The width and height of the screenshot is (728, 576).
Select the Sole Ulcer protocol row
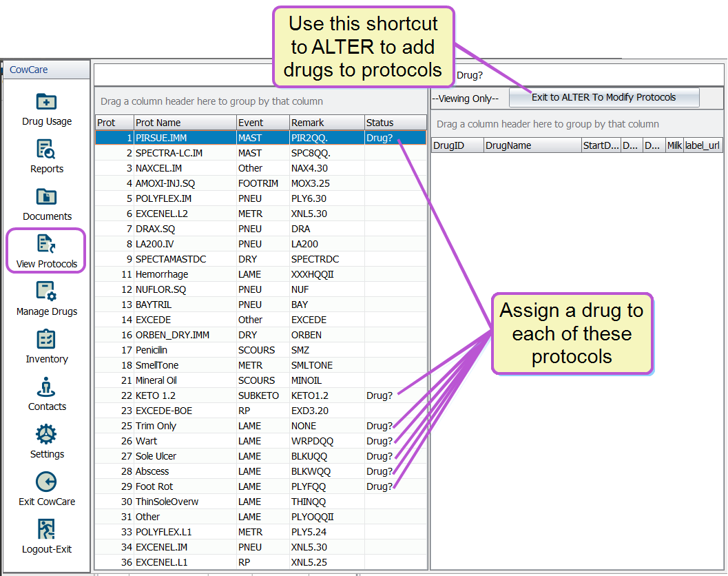260,456
